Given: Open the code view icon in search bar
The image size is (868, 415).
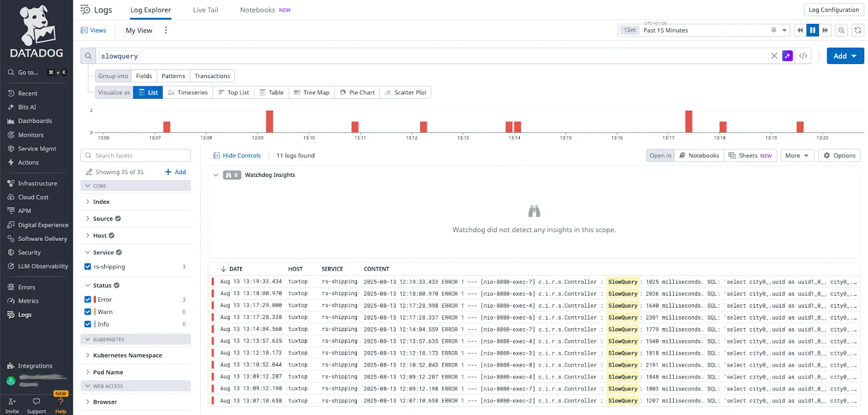Looking at the screenshot, I should point(803,56).
